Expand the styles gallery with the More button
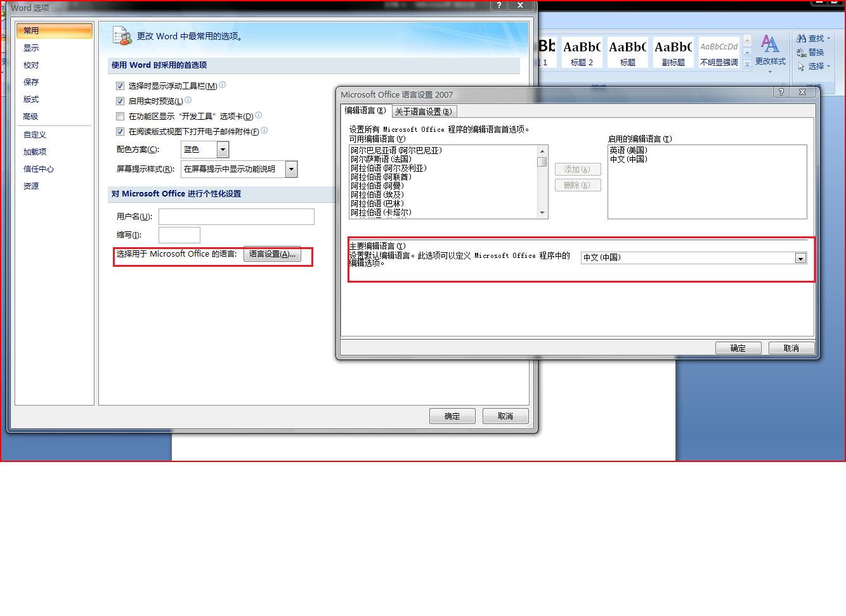This screenshot has width=846, height=616. [747, 64]
